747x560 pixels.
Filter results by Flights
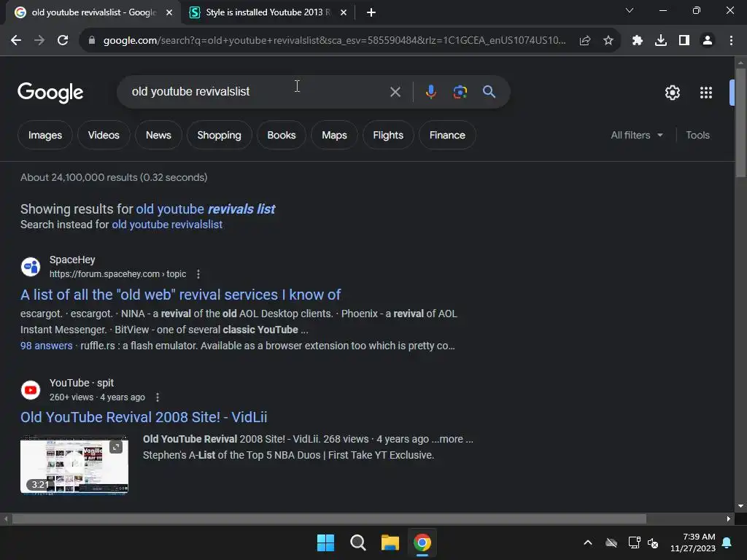click(x=388, y=135)
